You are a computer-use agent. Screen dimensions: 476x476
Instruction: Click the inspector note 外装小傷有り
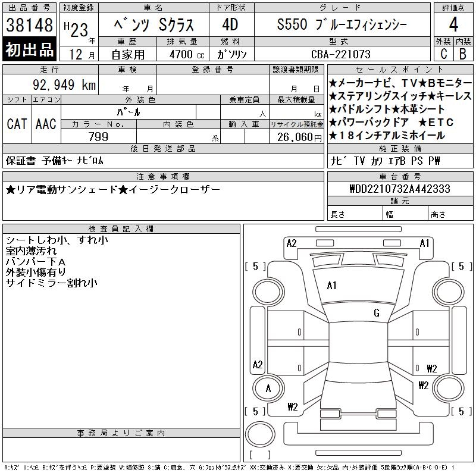point(36,272)
